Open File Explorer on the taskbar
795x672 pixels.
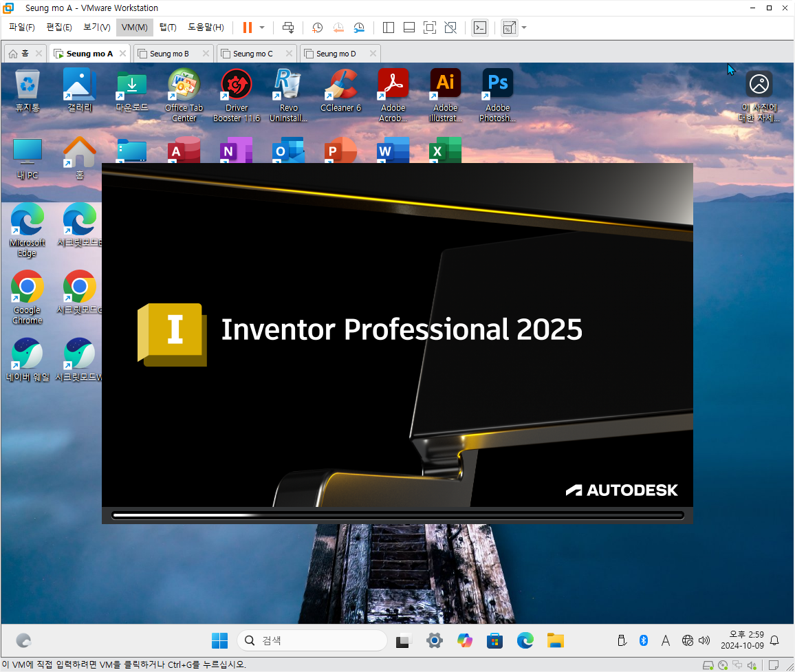pyautogui.click(x=556, y=640)
